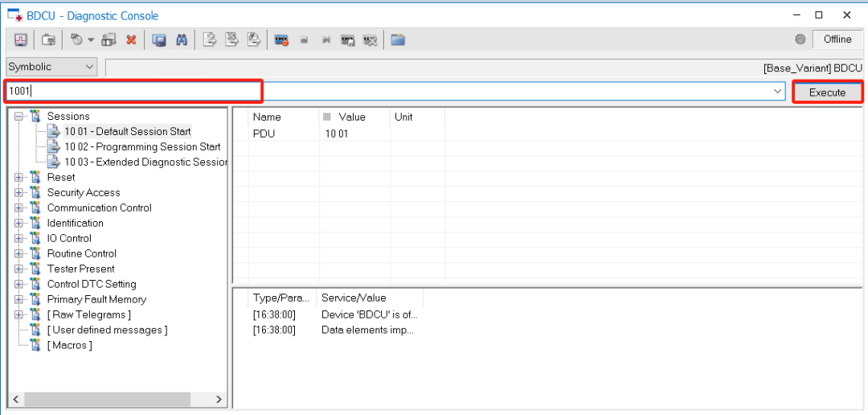This screenshot has height=415, width=868.
Task: Expand the Reset tree node
Action: pos(19,177)
